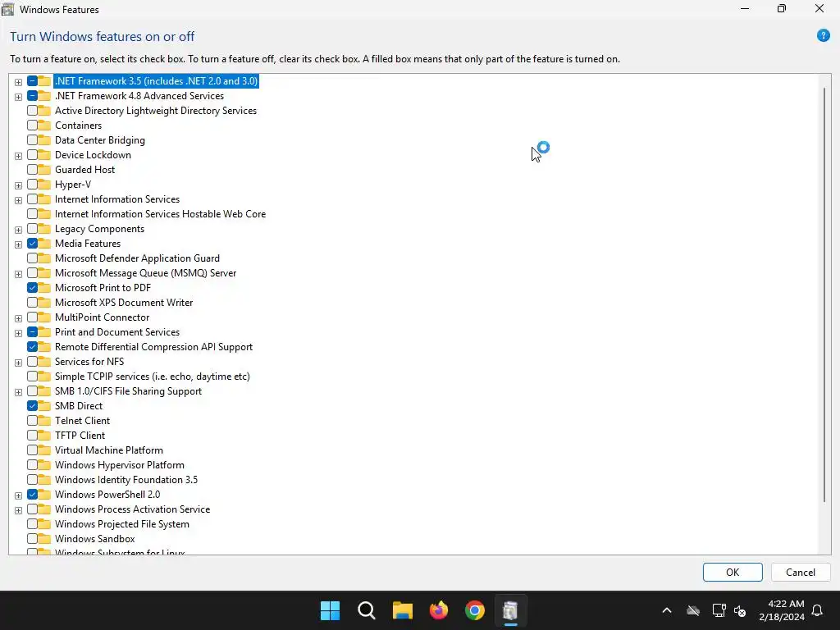The width and height of the screenshot is (840, 630).
Task: Check the Telnet Client feature box
Action: point(32,421)
